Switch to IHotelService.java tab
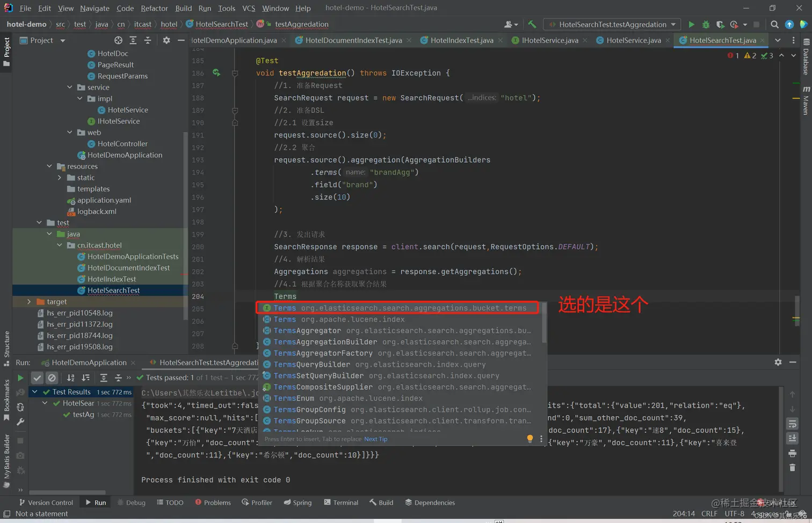This screenshot has width=812, height=523. 549,40
